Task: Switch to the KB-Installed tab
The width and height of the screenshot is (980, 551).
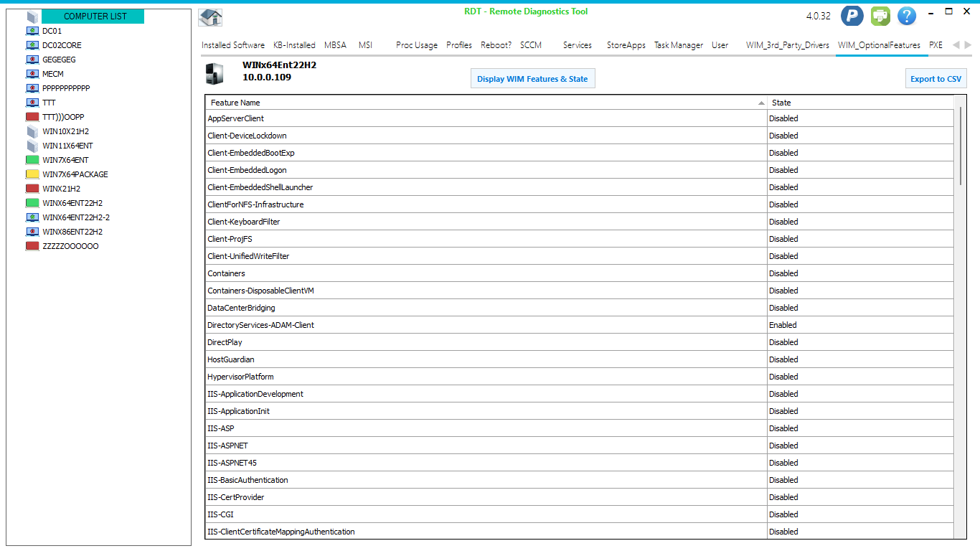Action: coord(294,45)
